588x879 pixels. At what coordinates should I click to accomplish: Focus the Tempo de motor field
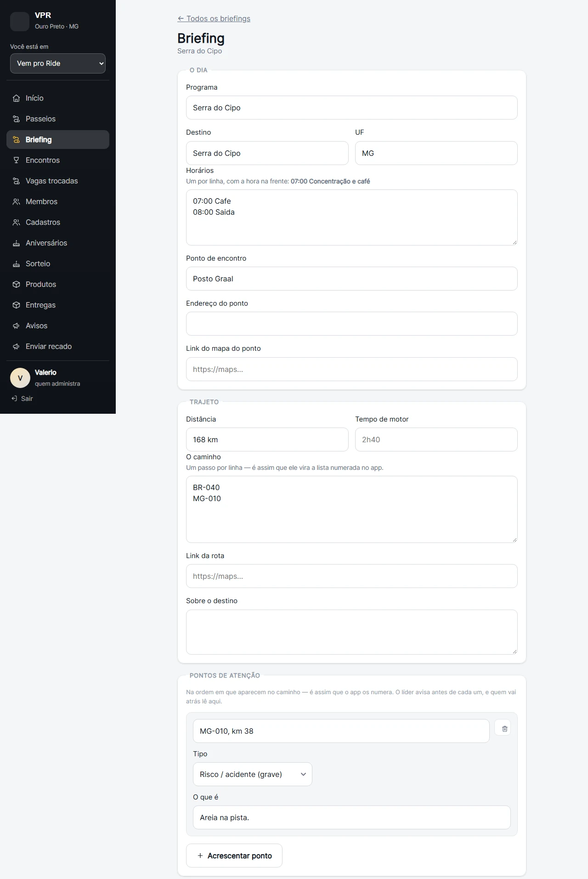pos(436,439)
